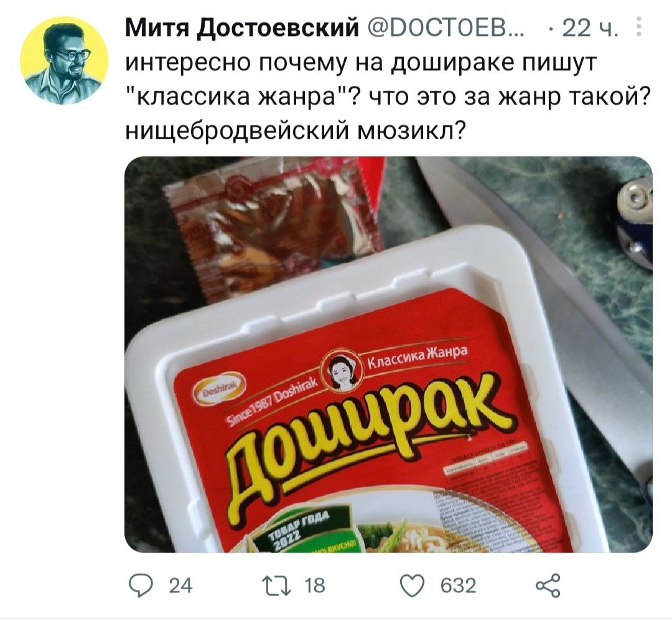The width and height of the screenshot is (672, 621).
Task: Open Митя Достоевский's profile avatar
Action: click(64, 60)
